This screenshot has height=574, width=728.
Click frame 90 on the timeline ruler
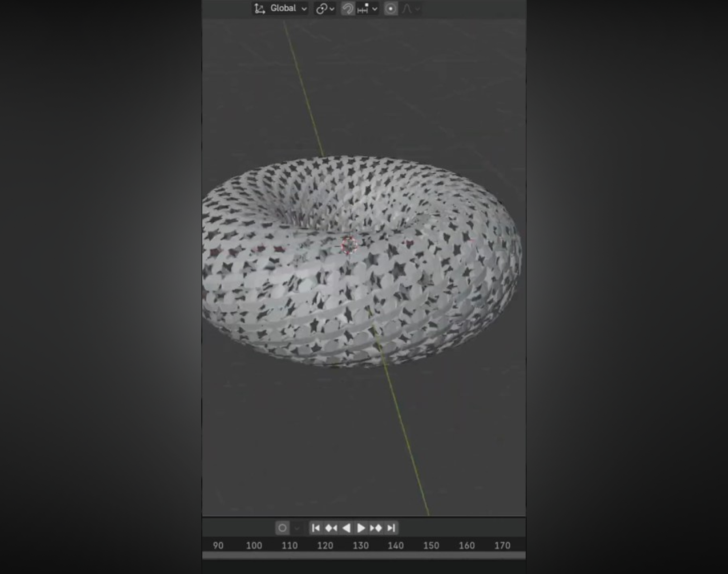pos(218,546)
